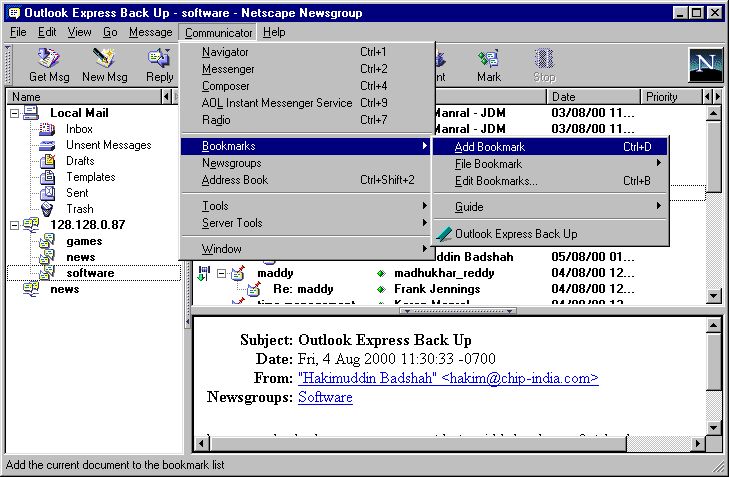Click the 128.128.0.87 news server icon

(31, 225)
